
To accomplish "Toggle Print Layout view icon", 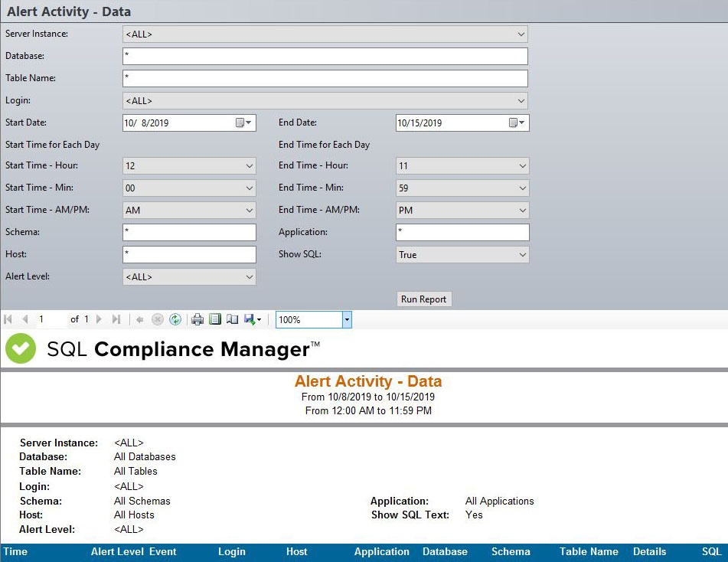I will click(215, 320).
